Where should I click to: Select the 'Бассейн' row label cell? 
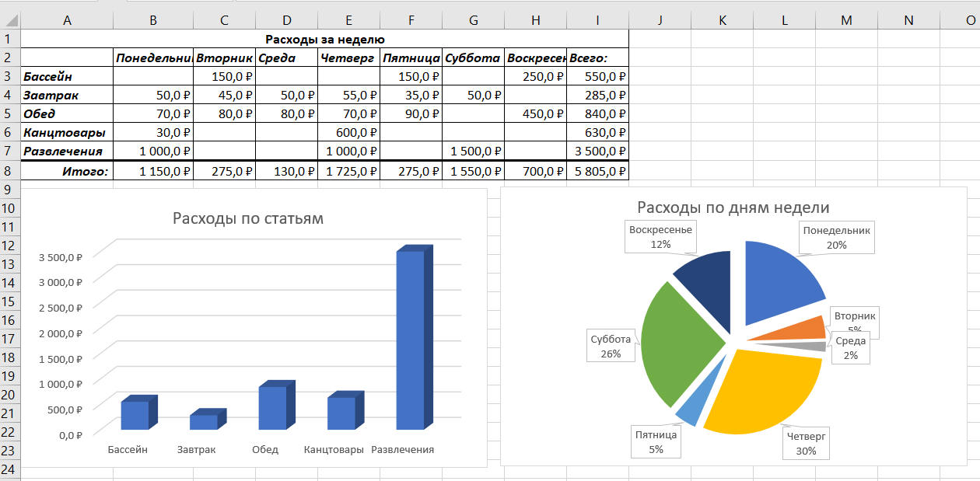(67, 76)
